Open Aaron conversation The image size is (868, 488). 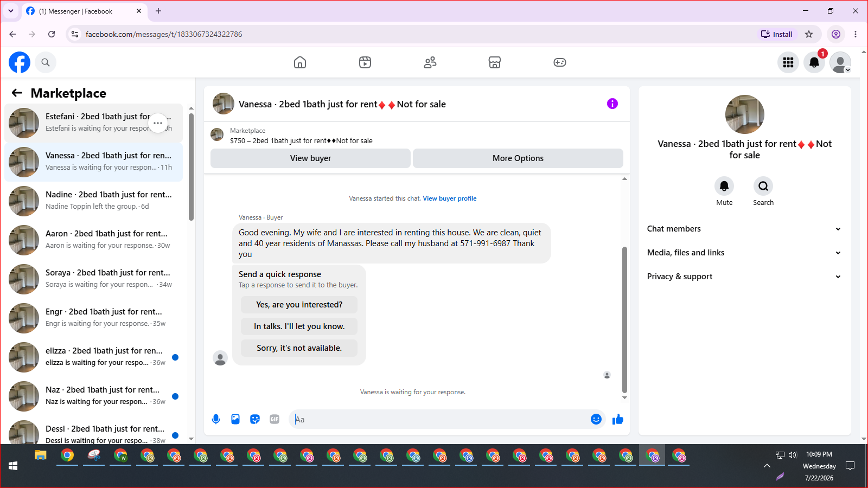93,240
